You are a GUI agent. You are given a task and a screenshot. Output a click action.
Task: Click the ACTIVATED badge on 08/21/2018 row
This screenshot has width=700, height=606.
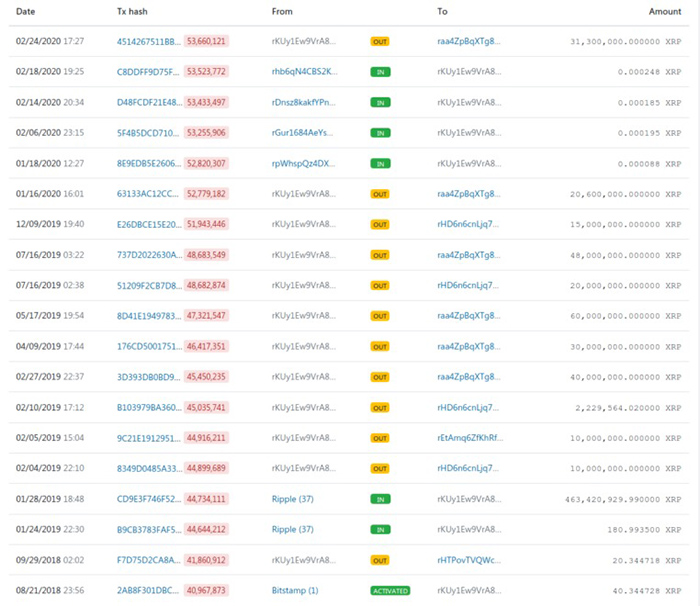pos(390,591)
